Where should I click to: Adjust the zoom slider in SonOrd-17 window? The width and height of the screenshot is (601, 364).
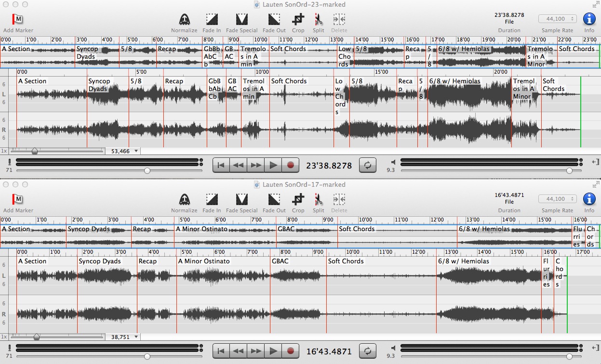pos(37,337)
